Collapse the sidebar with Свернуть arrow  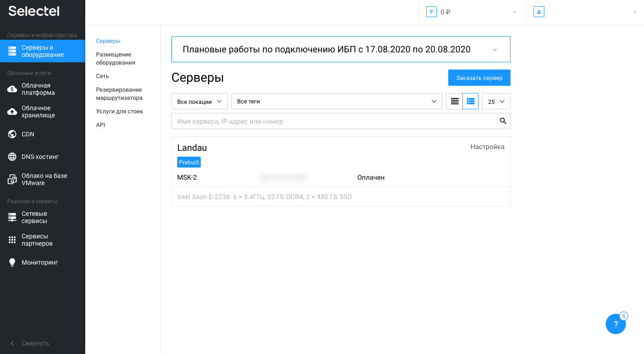[x=12, y=343]
